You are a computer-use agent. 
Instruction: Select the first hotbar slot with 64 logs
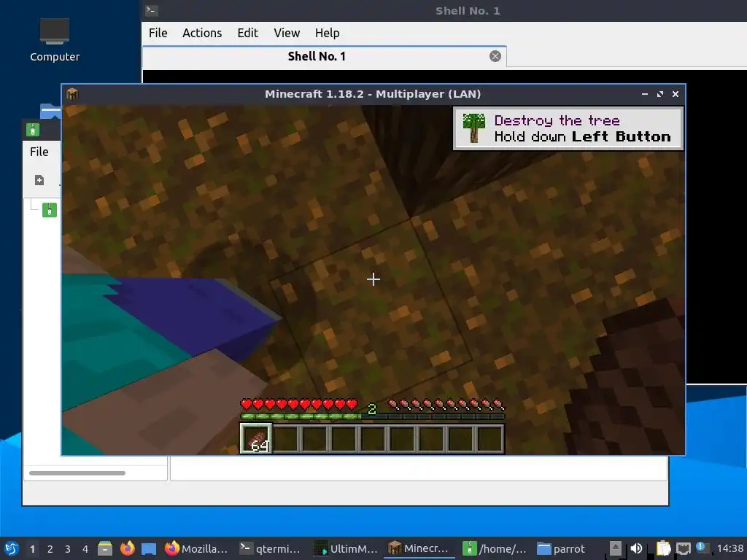256,438
